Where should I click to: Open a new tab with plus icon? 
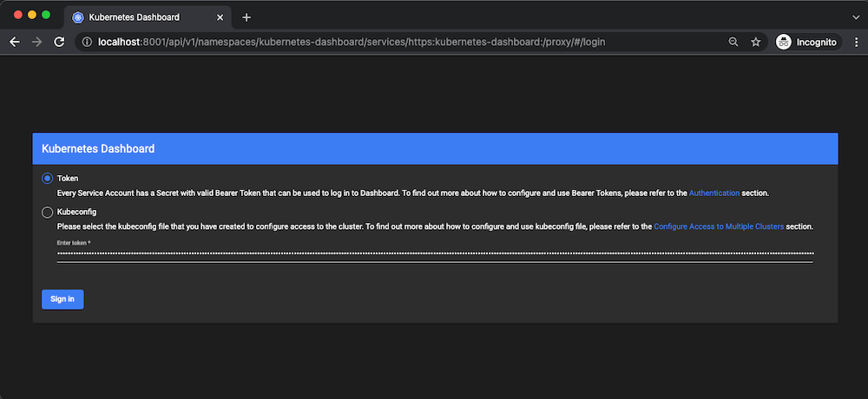click(x=247, y=17)
